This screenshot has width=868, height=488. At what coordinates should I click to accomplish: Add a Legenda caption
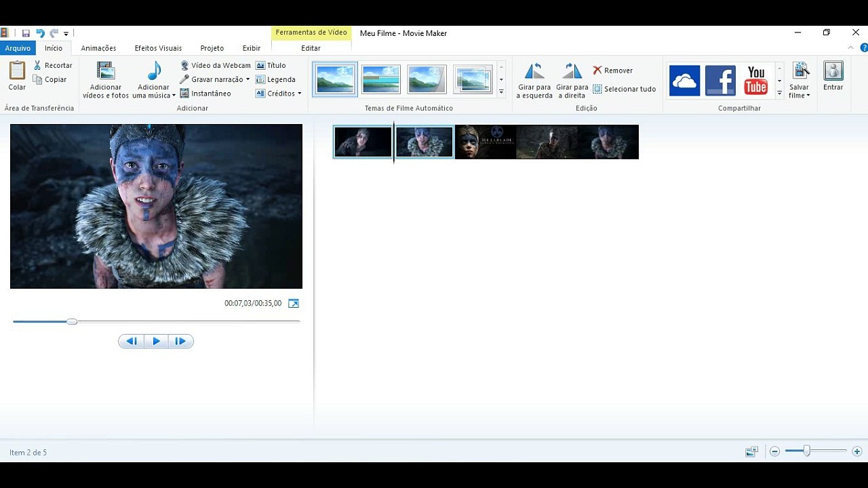click(x=276, y=79)
